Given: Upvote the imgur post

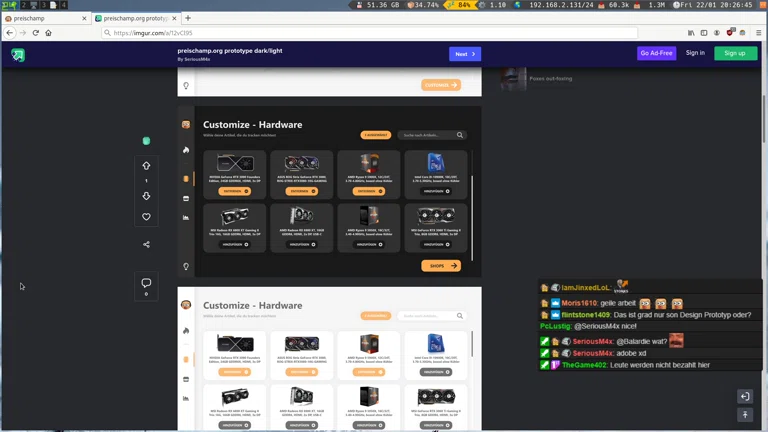Looking at the screenshot, I should coord(146,166).
